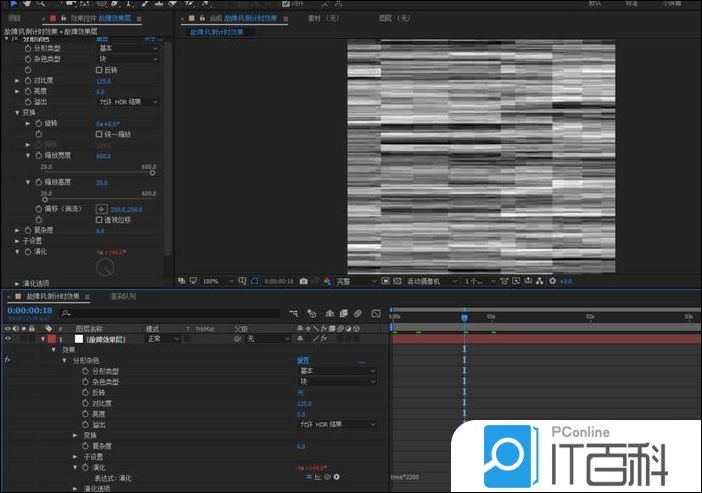Collapse the 变换 group in effect controls
702x493 pixels.
click(17, 112)
